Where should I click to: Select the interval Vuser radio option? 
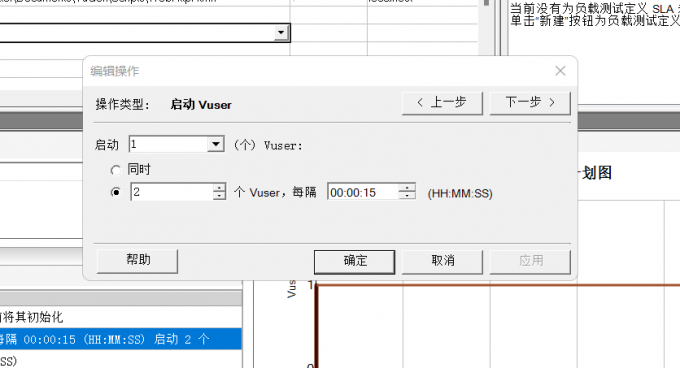115,192
